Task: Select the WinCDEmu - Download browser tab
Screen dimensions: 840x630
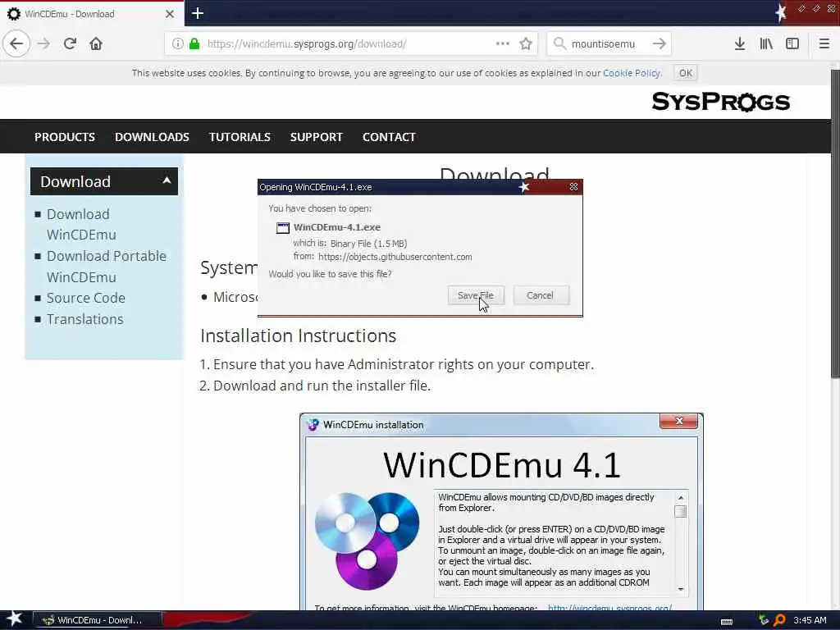Action: click(x=92, y=14)
